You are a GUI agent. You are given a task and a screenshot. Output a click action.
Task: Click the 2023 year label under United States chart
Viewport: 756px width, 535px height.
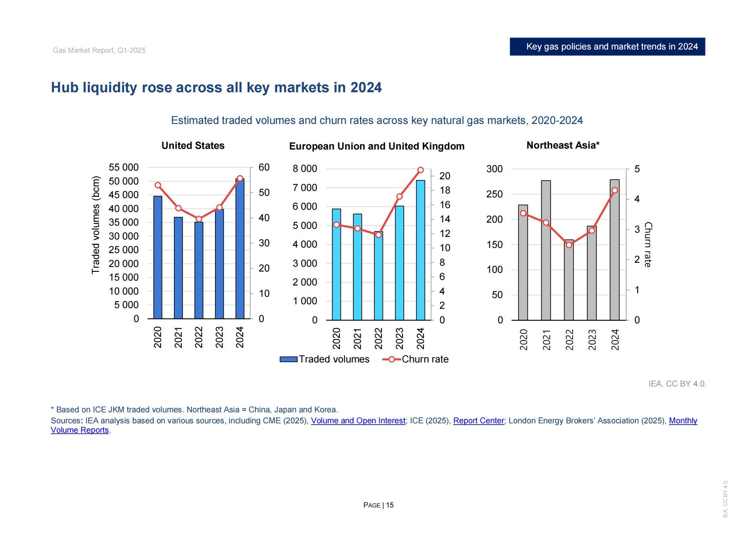(x=219, y=337)
